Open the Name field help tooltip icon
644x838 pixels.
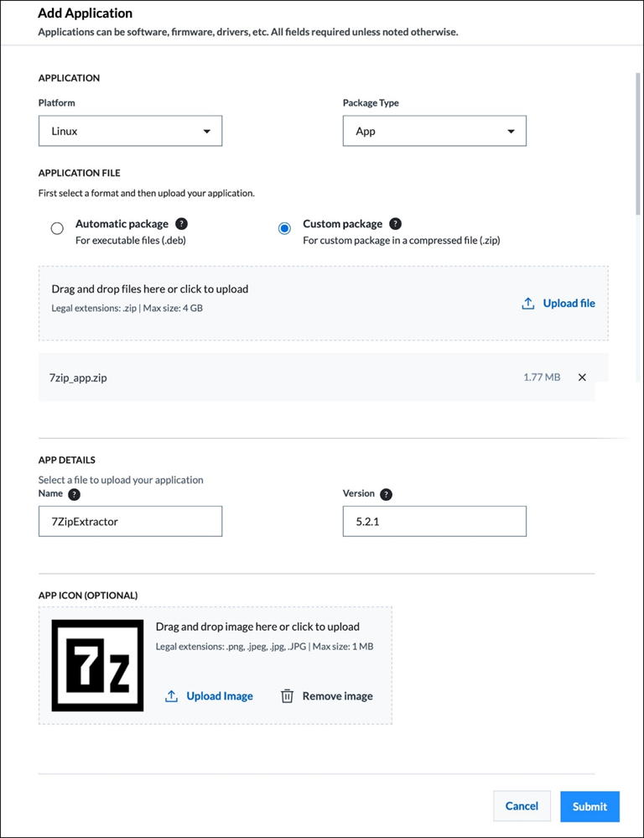tap(75, 494)
